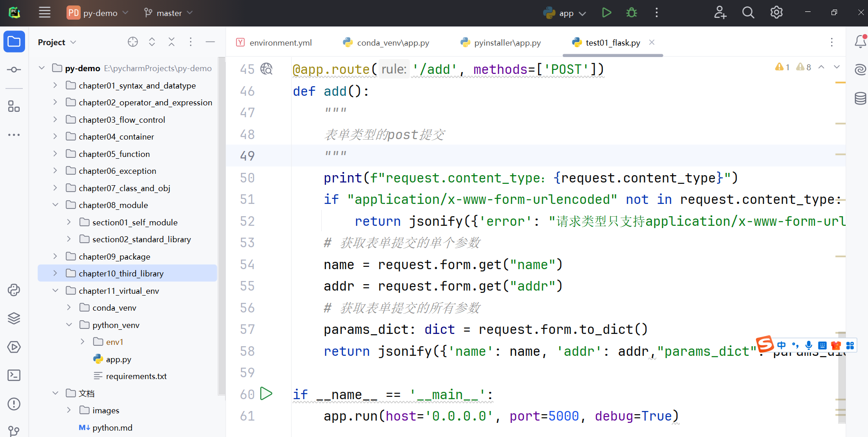
Task: Open the Python Console tool window
Action: 14,290
